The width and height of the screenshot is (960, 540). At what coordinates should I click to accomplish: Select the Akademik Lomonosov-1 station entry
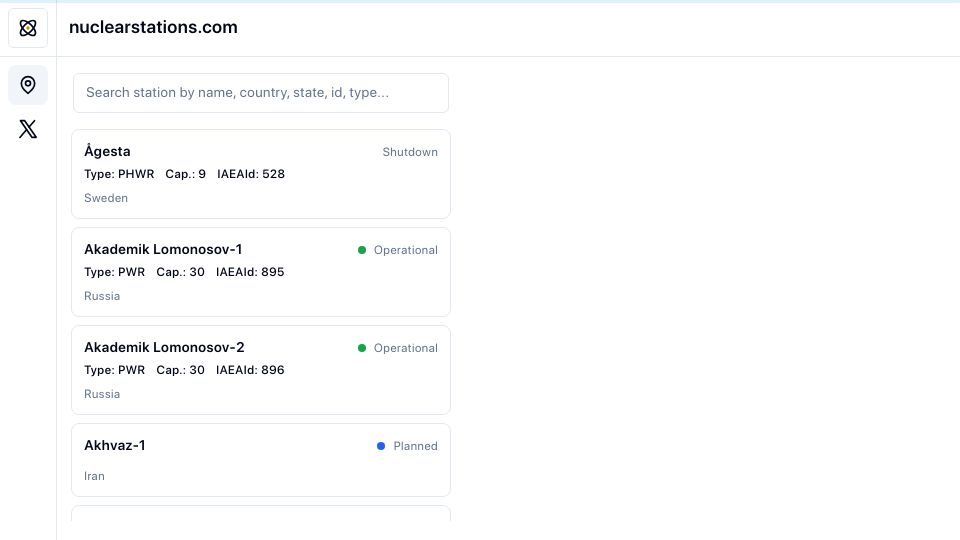[x=261, y=272]
